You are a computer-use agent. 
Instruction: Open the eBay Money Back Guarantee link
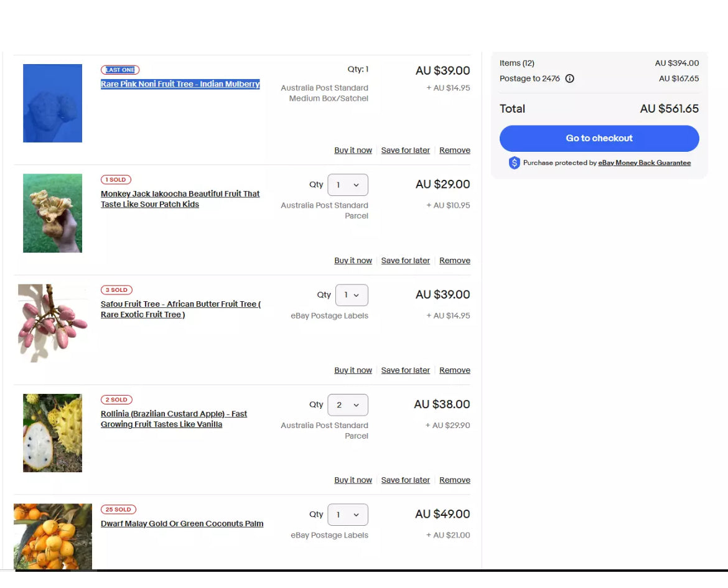645,163
